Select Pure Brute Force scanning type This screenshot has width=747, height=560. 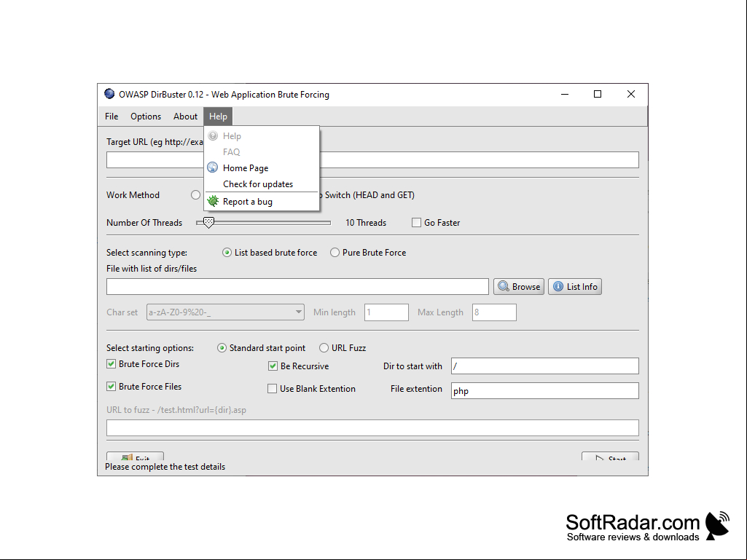(335, 253)
